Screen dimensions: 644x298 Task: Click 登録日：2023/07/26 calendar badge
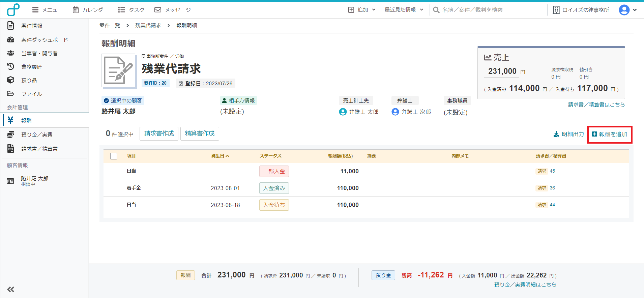pyautogui.click(x=205, y=83)
